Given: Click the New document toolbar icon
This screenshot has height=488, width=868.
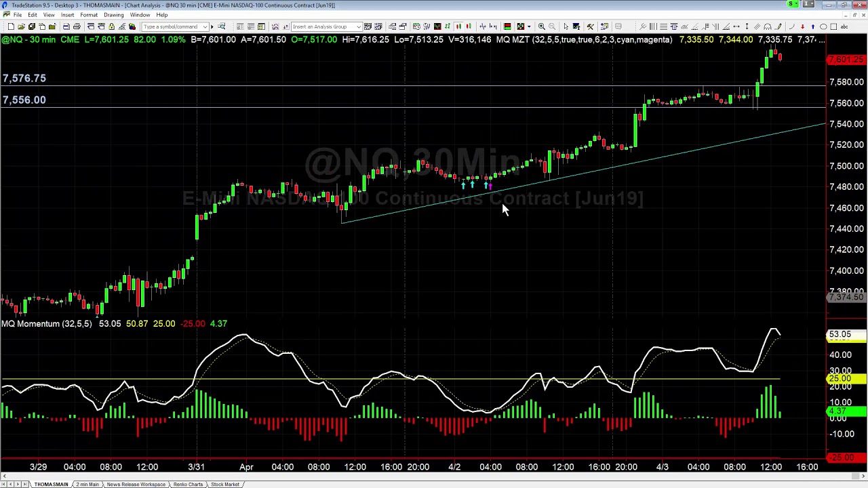Looking at the screenshot, I should pyautogui.click(x=11, y=26).
